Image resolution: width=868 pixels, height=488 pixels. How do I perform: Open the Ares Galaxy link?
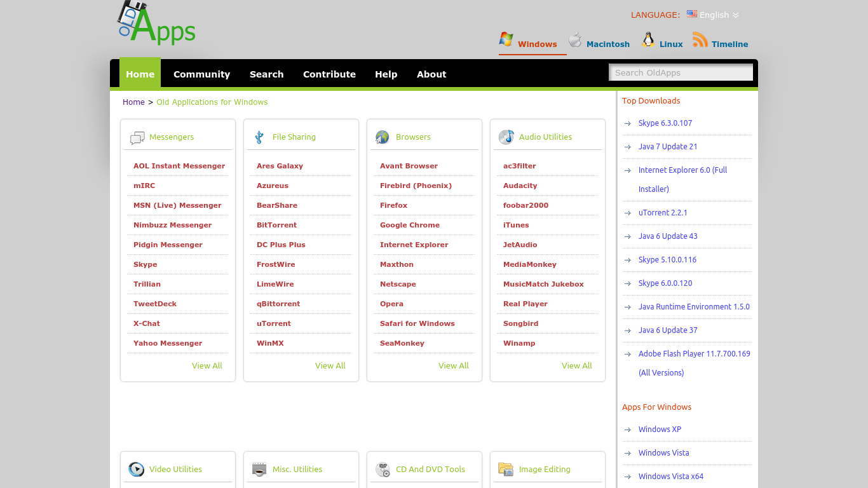[280, 166]
